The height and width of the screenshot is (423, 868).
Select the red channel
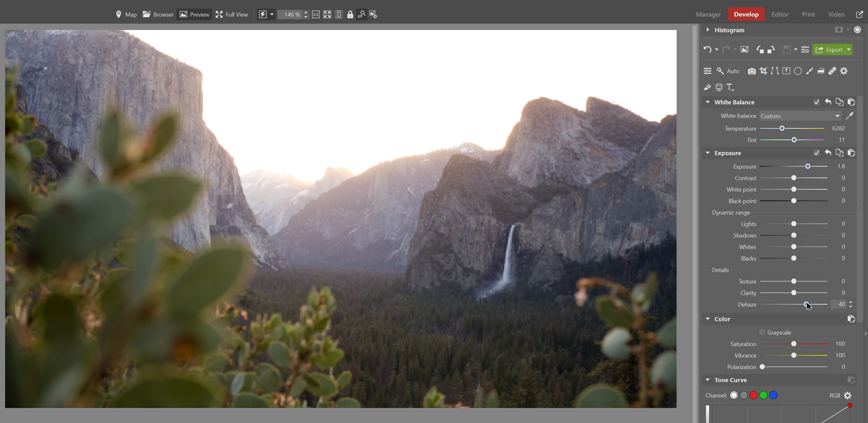753,395
